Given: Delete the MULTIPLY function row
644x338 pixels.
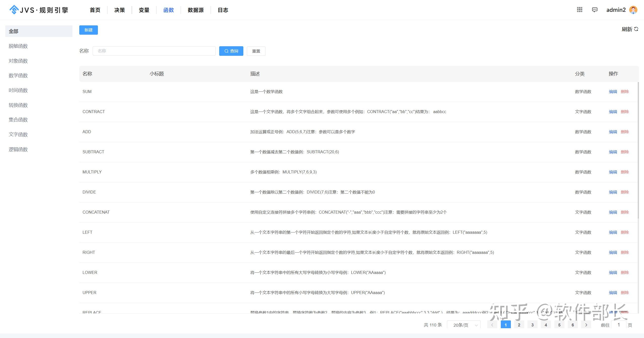Looking at the screenshot, I should tap(625, 172).
